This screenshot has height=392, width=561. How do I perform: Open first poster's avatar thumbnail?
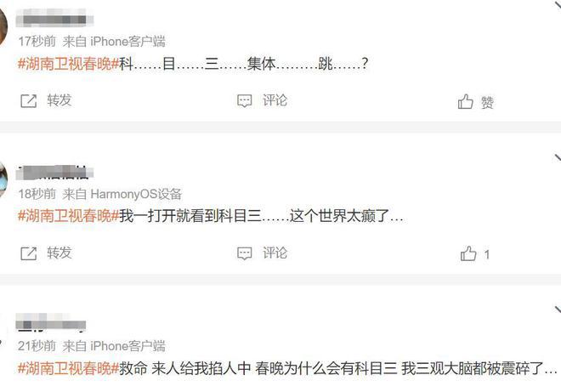3,27
